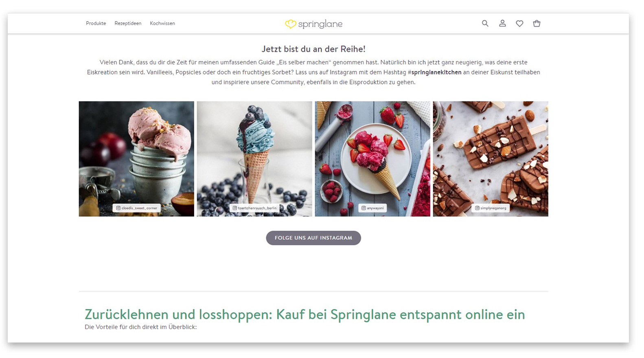
Task: Open the Kochwissen menu
Action: pos(162,24)
